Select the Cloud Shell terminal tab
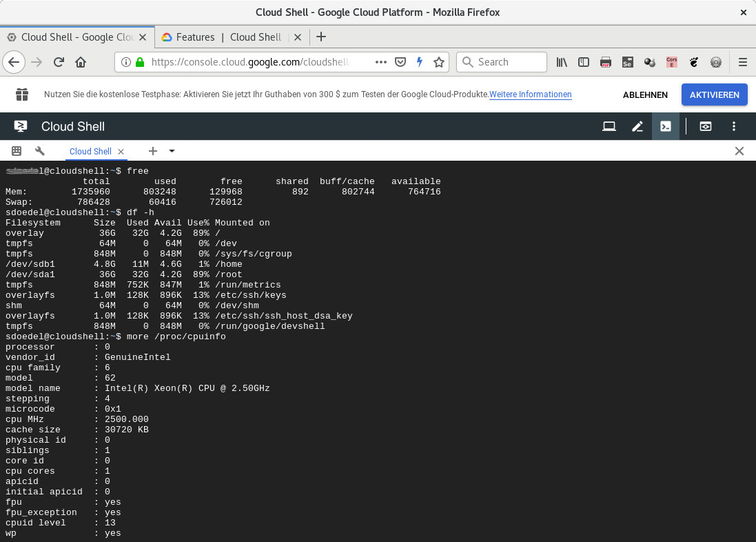The width and height of the screenshot is (756, 542). 90,151
